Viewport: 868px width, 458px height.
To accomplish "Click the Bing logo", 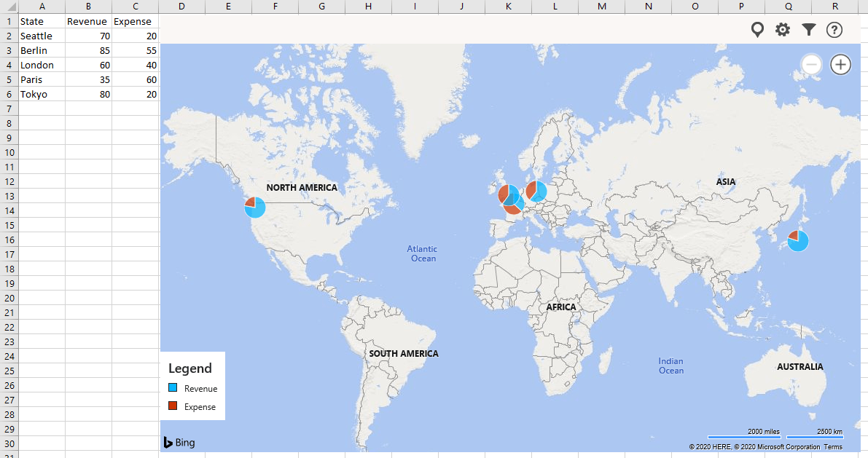I will click(179, 442).
